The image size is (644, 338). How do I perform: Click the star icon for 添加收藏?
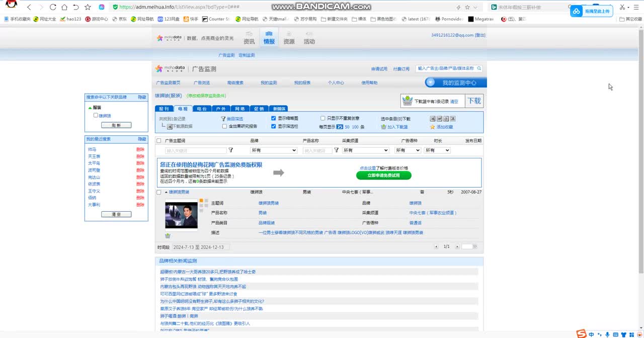pos(432,127)
